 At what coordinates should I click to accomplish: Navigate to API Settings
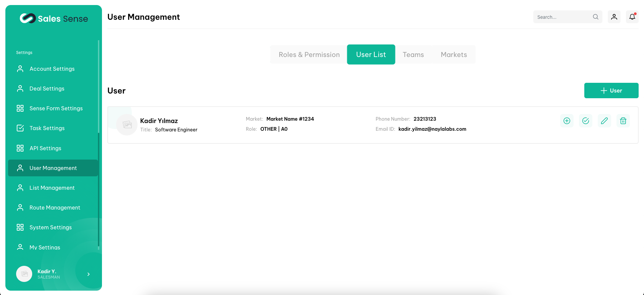(x=45, y=148)
